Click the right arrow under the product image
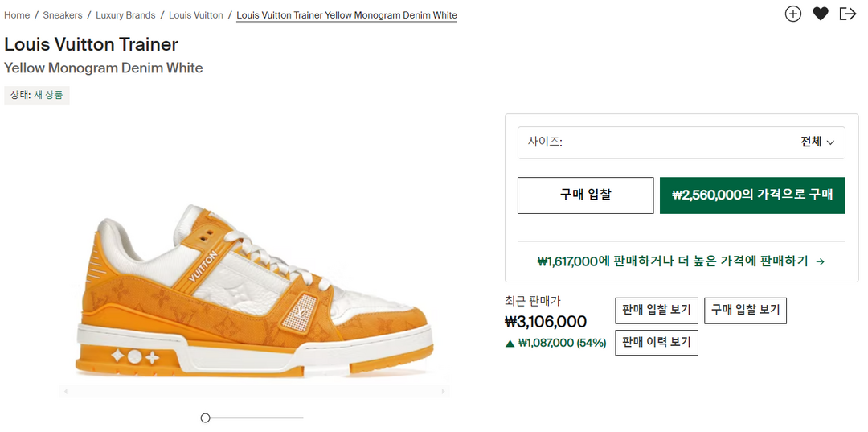The height and width of the screenshot is (432, 868). pyautogui.click(x=443, y=392)
